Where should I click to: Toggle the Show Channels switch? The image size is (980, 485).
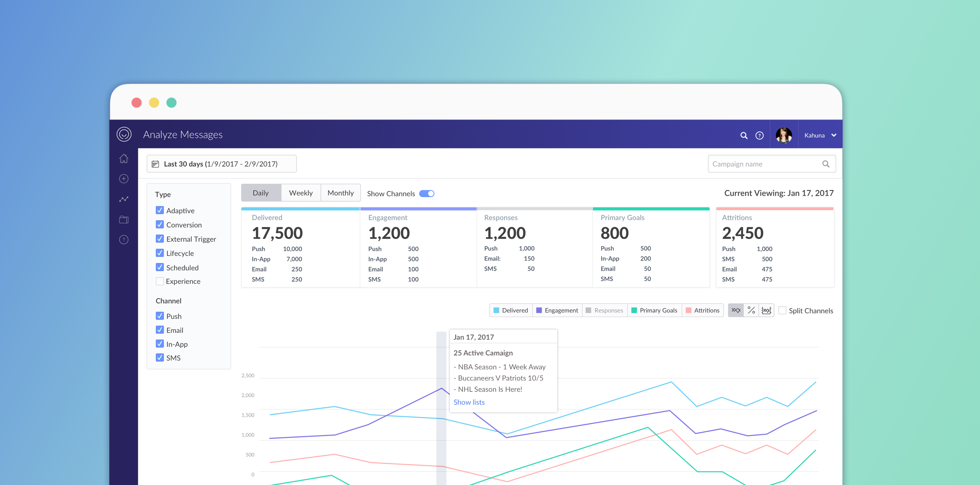tap(426, 193)
